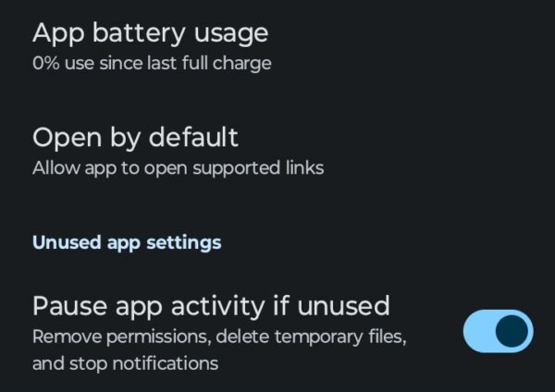The height and width of the screenshot is (392, 555).
Task: Open App battery usage
Action: tap(150, 33)
